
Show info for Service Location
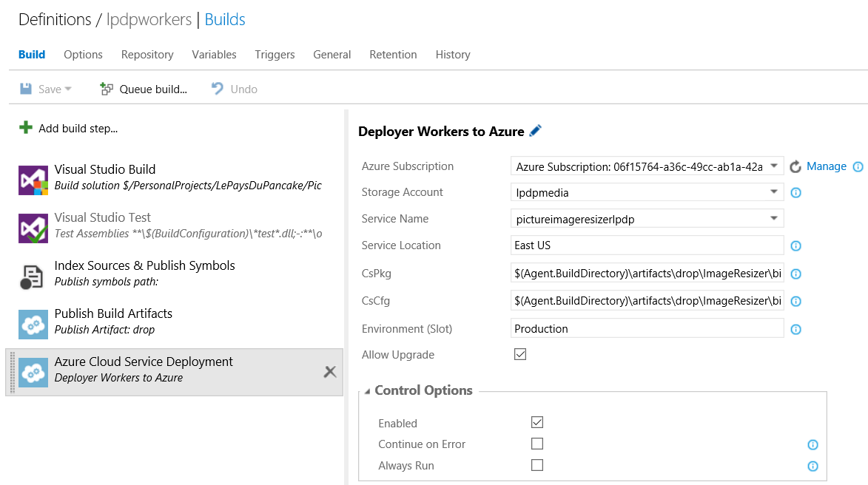coord(796,245)
